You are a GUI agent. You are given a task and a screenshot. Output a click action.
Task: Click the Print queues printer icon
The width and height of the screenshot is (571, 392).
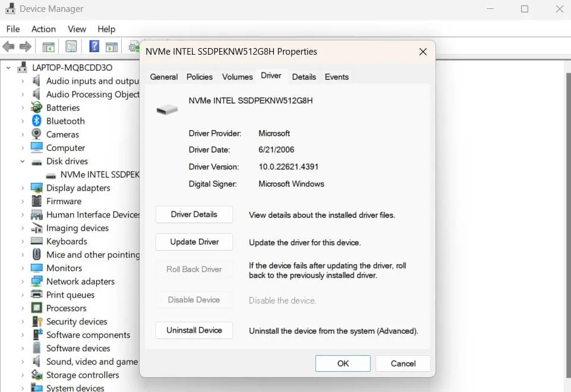(37, 295)
